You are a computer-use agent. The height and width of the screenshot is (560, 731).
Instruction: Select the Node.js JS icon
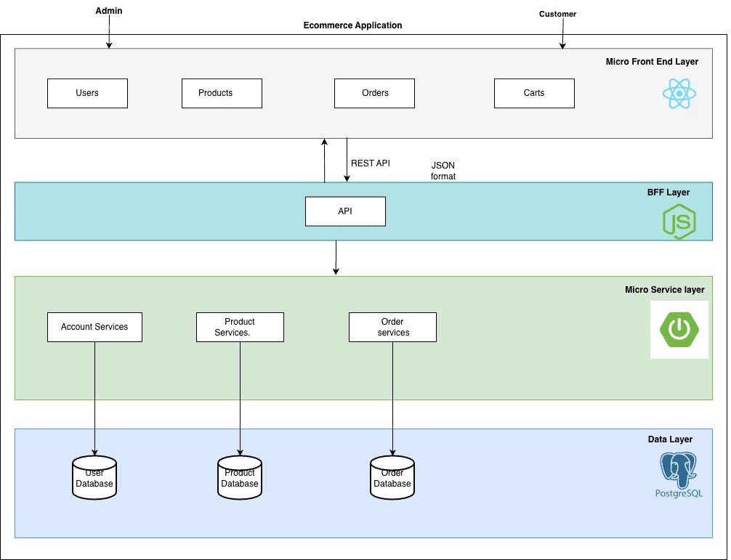[x=679, y=221]
